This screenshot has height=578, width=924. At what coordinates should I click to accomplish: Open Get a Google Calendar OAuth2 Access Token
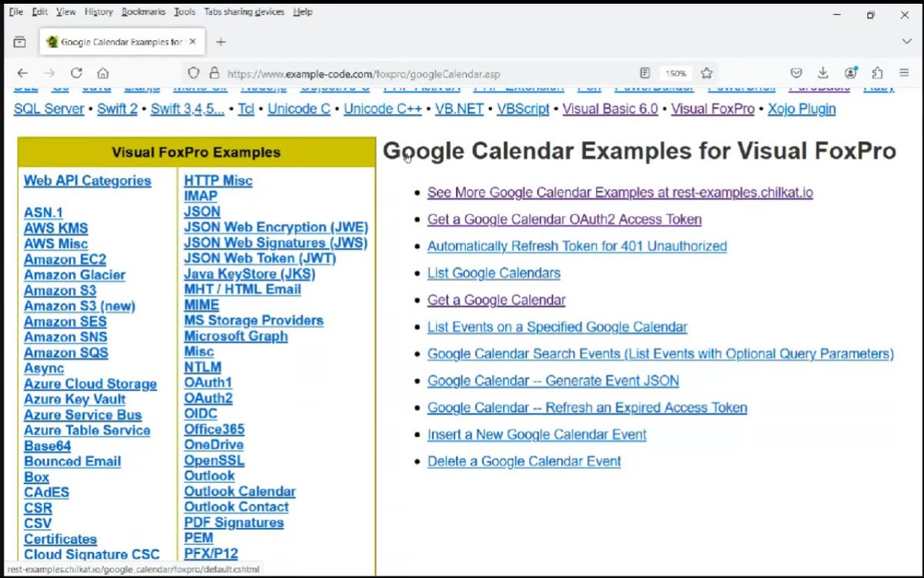pyautogui.click(x=564, y=219)
